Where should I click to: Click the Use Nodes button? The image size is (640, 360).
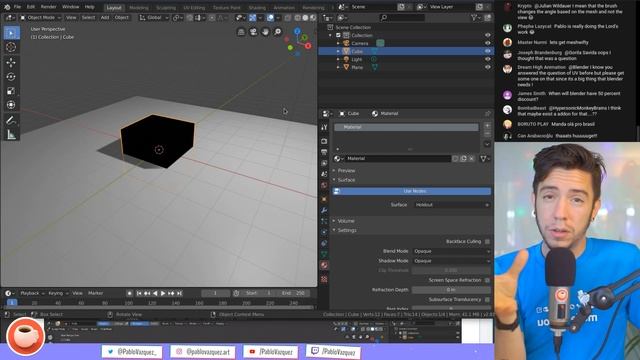pyautogui.click(x=411, y=191)
